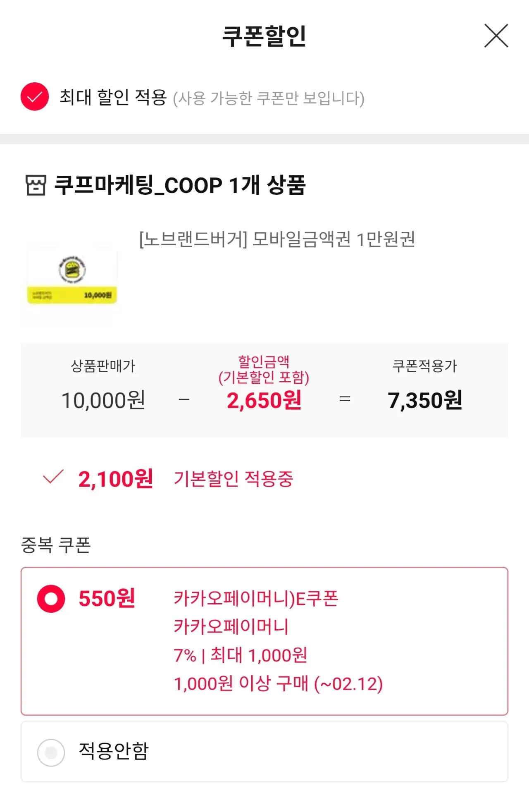Image resolution: width=529 pixels, height=812 pixels.
Task: Tap the 사용 가능한 쿠폰만 보입니다 note
Action: [x=269, y=98]
